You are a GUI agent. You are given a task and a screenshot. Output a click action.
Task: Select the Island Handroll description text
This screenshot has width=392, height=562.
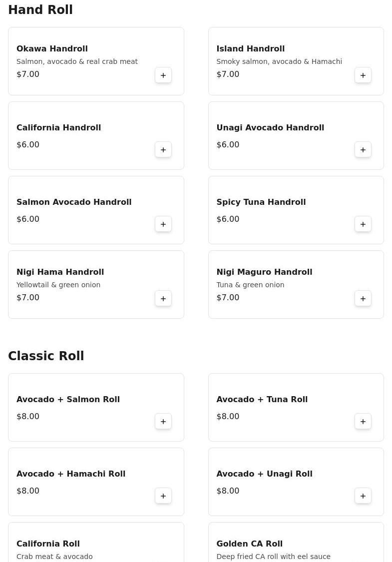[x=279, y=61]
